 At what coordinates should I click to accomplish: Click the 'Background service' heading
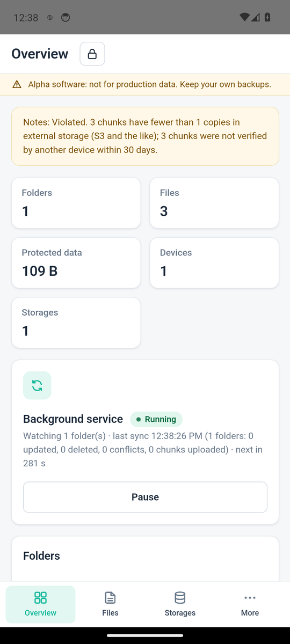click(73, 419)
